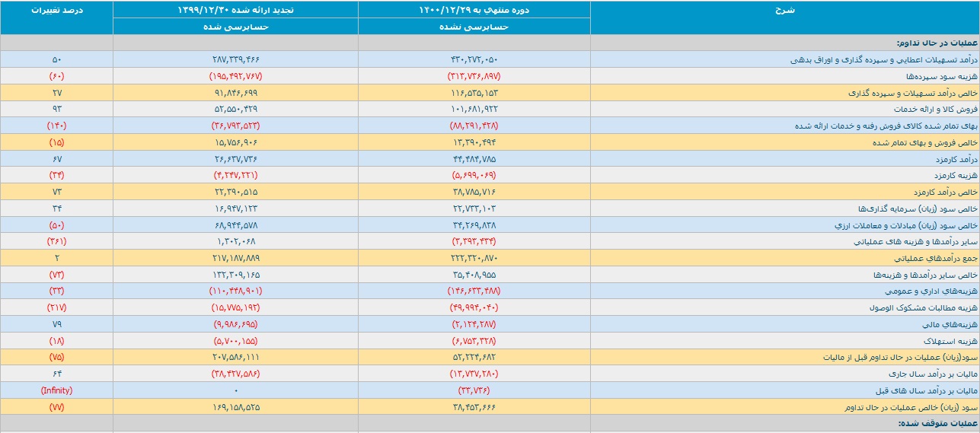The width and height of the screenshot is (980, 433).
Task: Click the مالیات بر درآمد سال جاری label
Action: point(934,374)
